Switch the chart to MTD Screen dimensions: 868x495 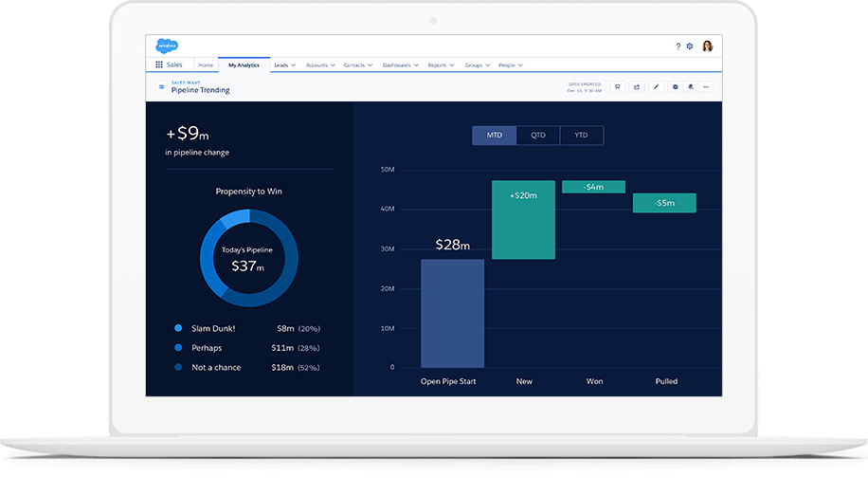coord(495,136)
